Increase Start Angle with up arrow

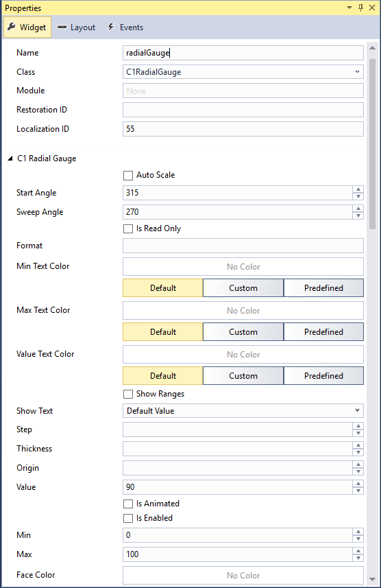[358, 189]
